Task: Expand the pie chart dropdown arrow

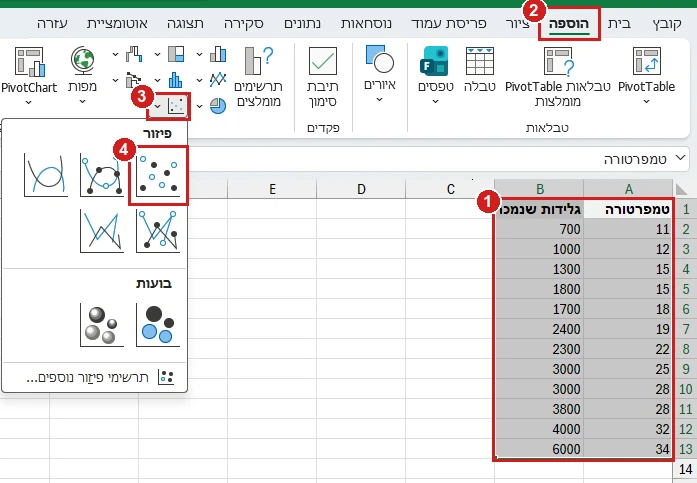Action: pyautogui.click(x=200, y=106)
